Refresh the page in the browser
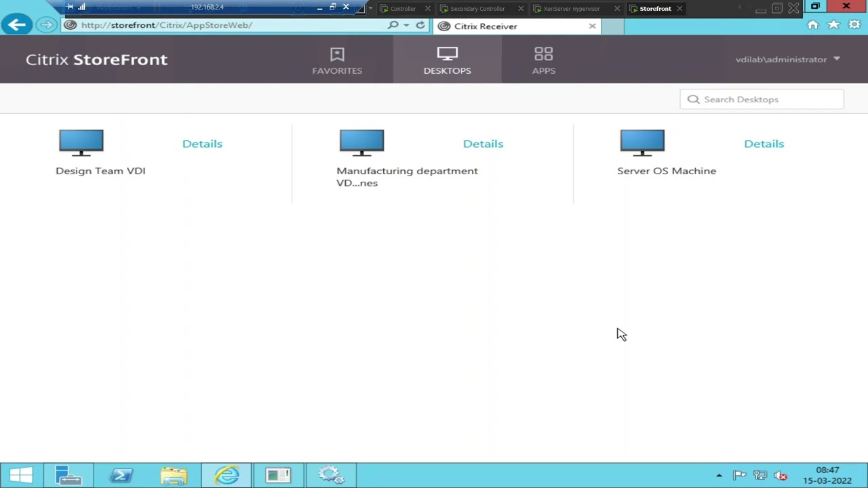The height and width of the screenshot is (488, 868). 420,25
